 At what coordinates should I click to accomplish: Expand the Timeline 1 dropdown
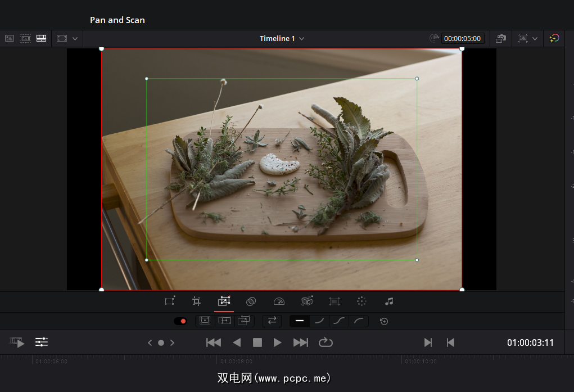pyautogui.click(x=302, y=39)
